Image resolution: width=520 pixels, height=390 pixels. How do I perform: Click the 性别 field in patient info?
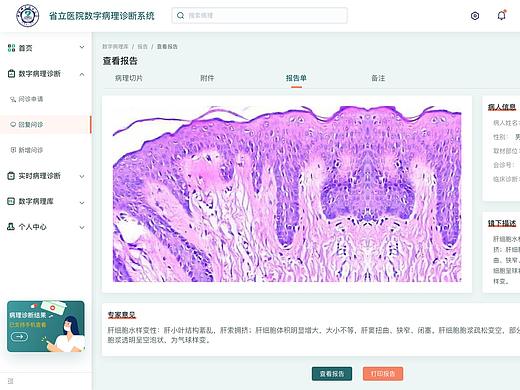tap(506, 137)
